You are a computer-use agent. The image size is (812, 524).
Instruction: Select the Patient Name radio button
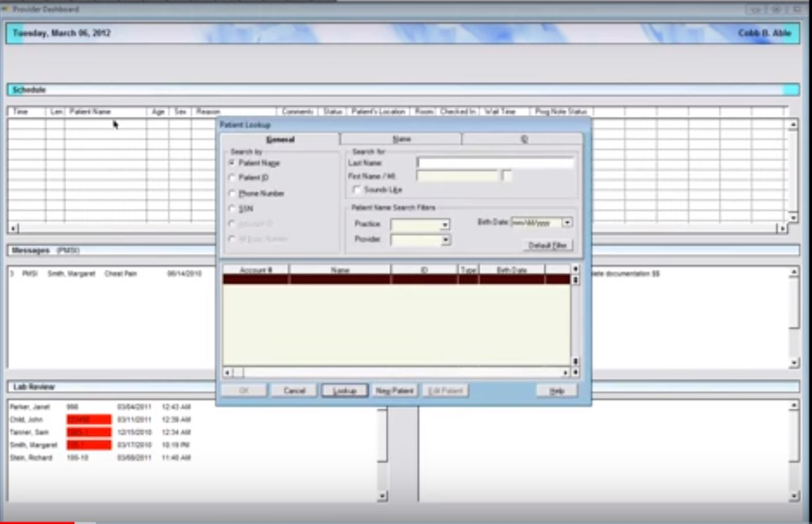[232, 163]
